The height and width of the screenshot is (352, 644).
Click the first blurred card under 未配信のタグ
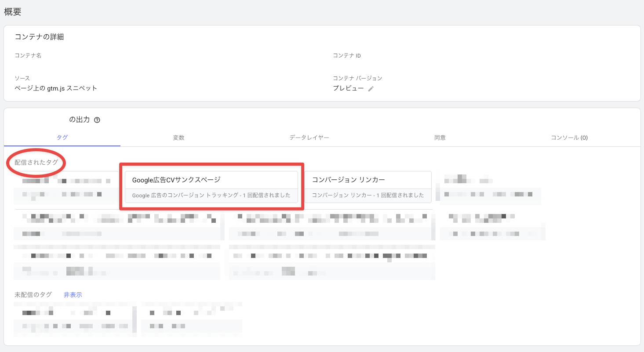[x=73, y=319]
